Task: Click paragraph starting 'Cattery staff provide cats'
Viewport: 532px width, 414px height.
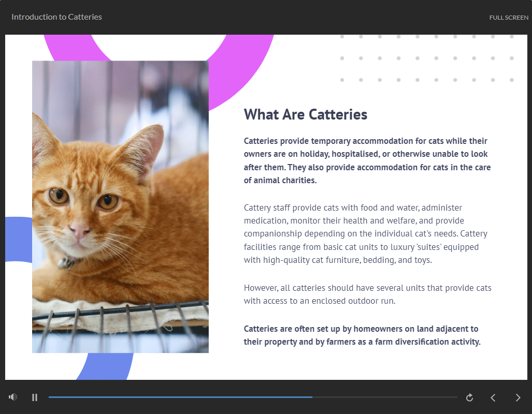Action: pyautogui.click(x=366, y=233)
